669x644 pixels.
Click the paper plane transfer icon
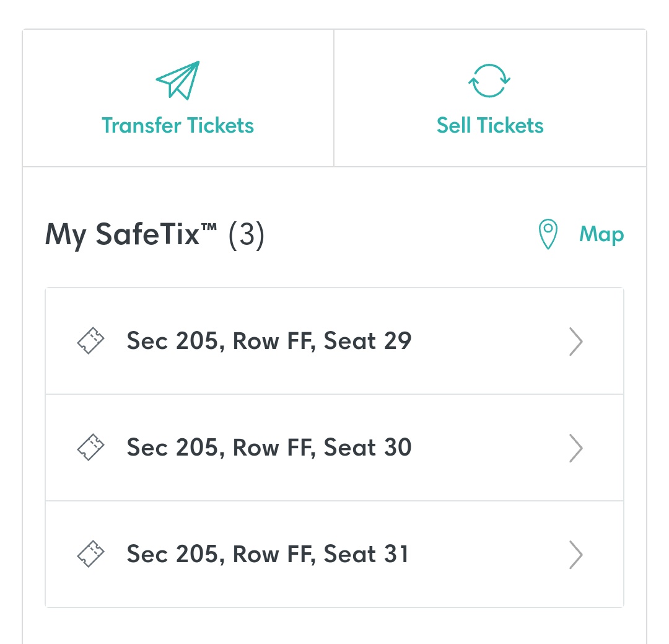(178, 81)
